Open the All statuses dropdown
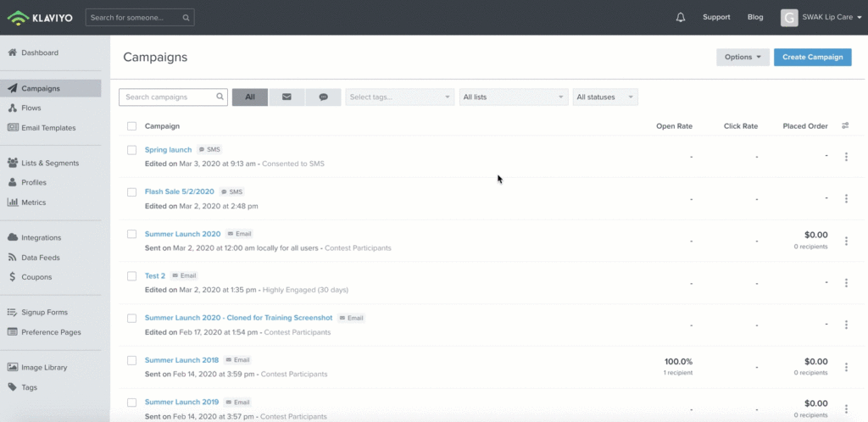Screen dimensions: 868x422 [x=605, y=97]
